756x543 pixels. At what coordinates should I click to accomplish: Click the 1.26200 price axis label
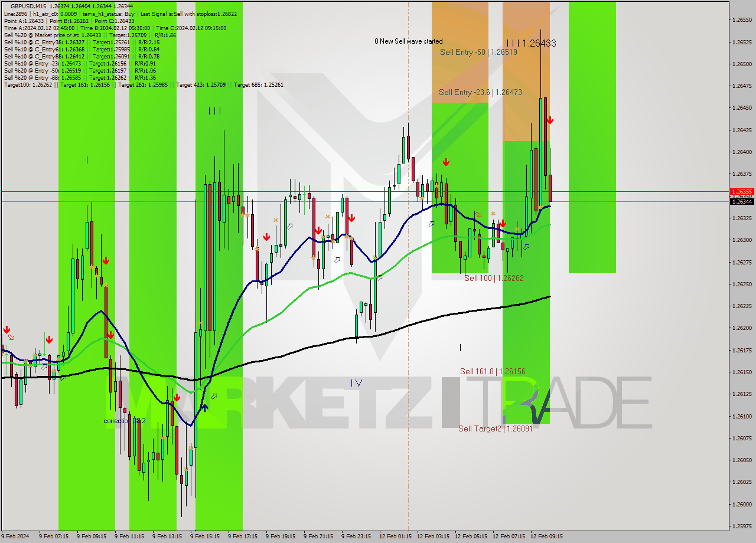741,328
